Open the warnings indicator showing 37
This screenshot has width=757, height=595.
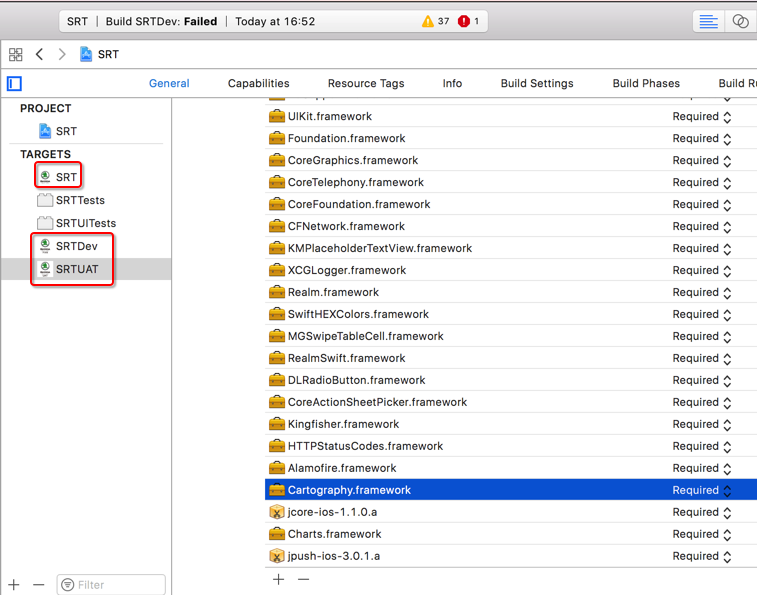435,21
